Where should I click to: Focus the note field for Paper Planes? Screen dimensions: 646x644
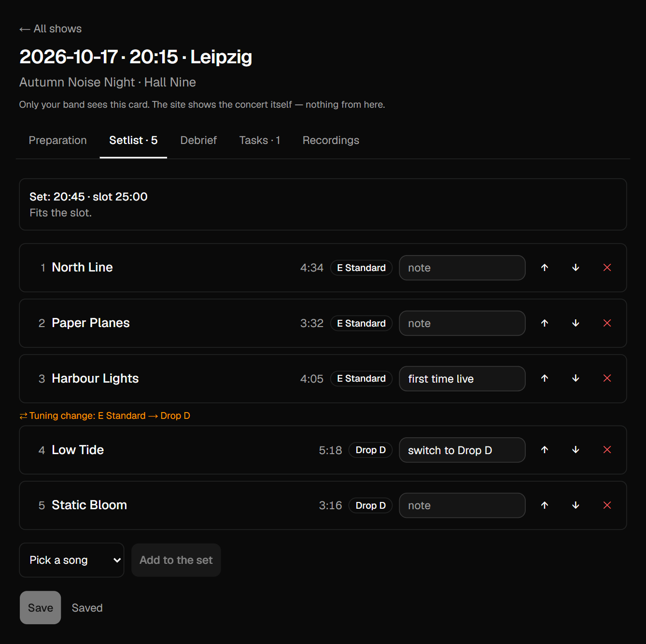click(462, 323)
